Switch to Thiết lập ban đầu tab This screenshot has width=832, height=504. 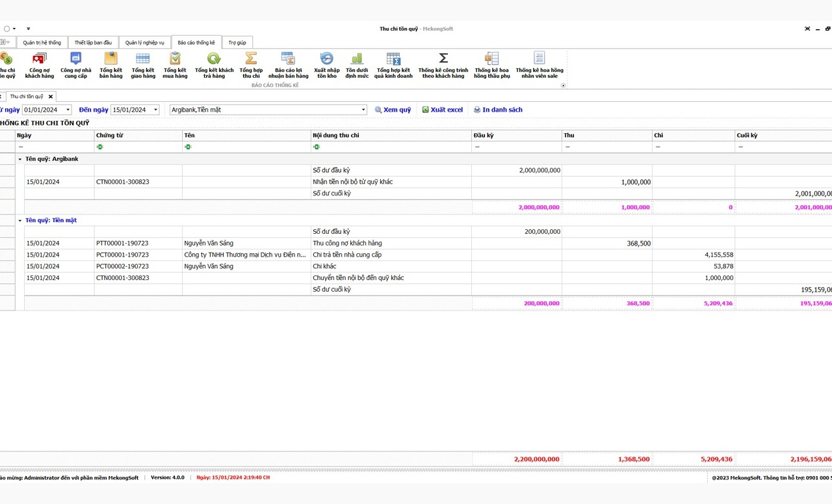(93, 43)
